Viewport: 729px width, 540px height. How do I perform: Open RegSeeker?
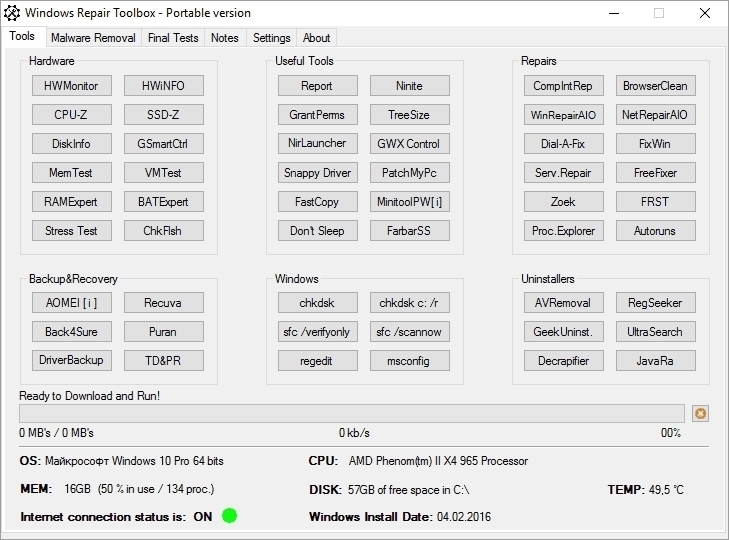656,303
